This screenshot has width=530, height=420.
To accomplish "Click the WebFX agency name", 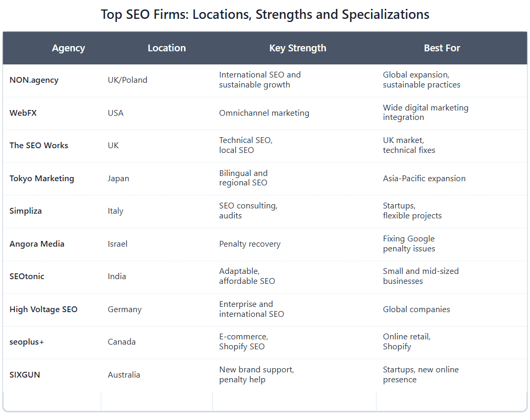I will coord(23,113).
